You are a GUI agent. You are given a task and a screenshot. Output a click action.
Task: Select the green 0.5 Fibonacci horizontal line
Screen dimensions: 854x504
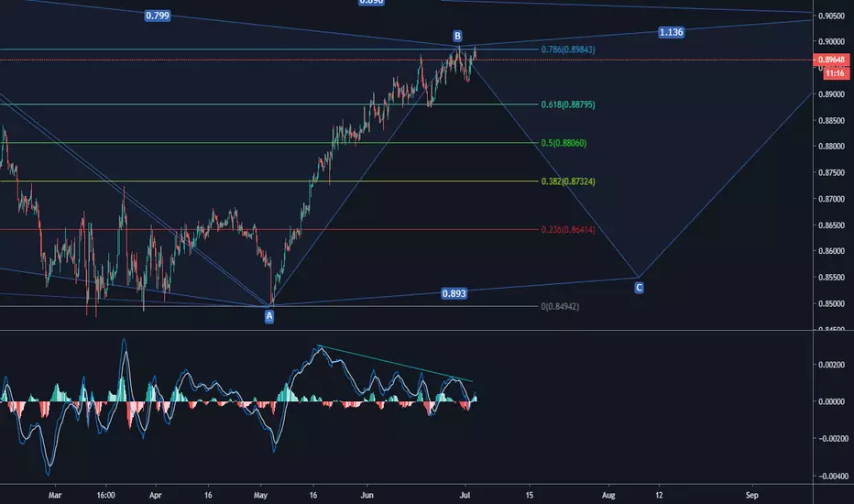269,143
